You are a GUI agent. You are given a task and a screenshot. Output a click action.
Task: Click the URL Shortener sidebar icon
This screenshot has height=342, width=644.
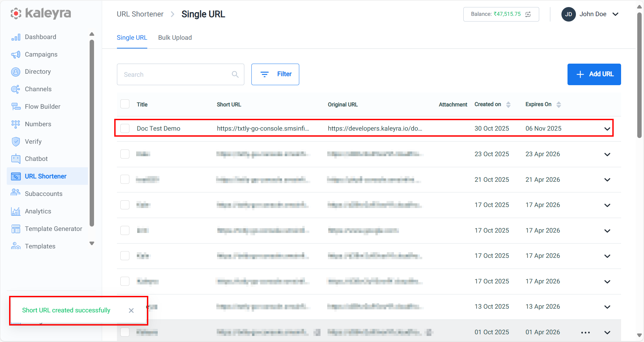(16, 176)
